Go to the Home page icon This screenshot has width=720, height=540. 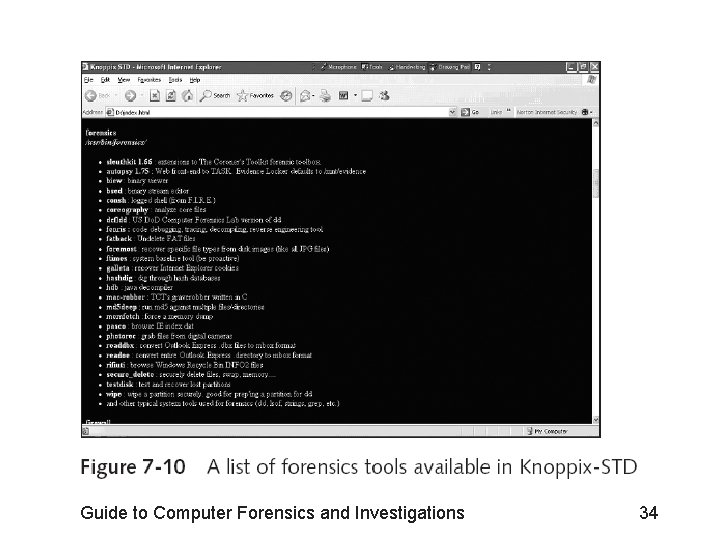pos(187,96)
